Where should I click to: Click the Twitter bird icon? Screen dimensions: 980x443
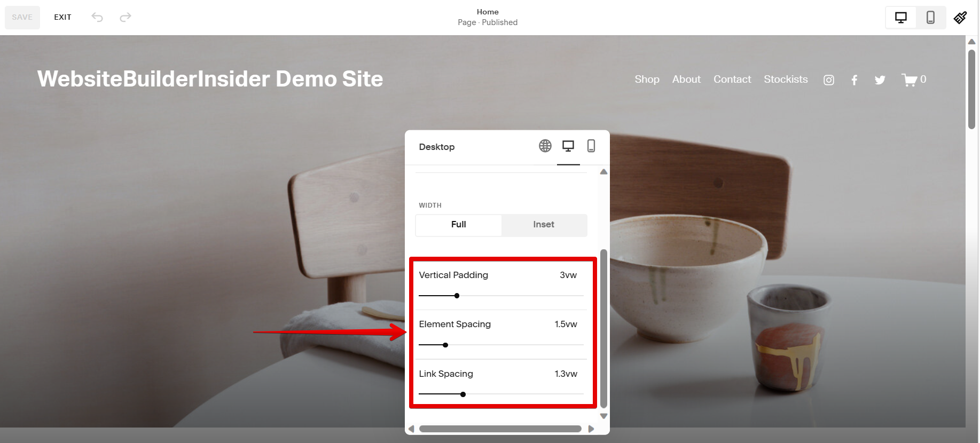click(880, 80)
